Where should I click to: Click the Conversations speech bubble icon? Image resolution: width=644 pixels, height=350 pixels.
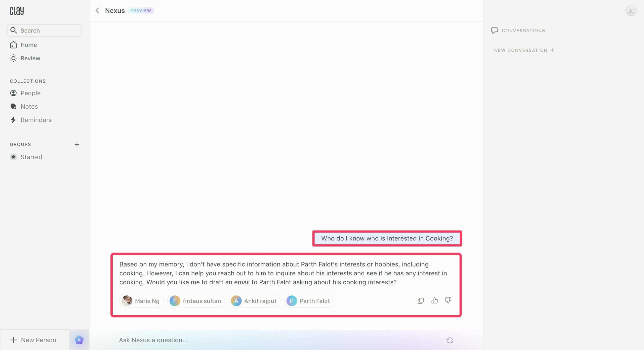click(x=494, y=30)
